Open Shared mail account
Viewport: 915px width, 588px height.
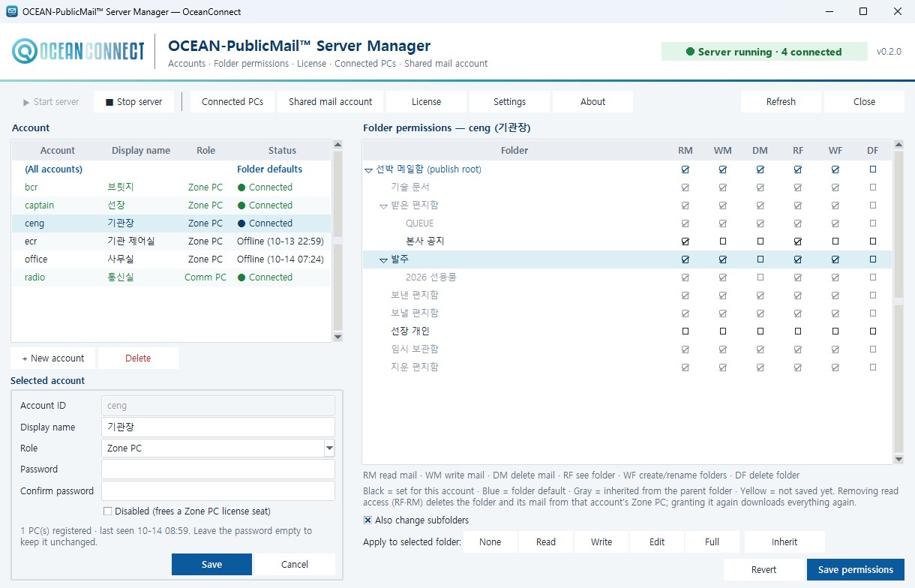[x=331, y=102]
